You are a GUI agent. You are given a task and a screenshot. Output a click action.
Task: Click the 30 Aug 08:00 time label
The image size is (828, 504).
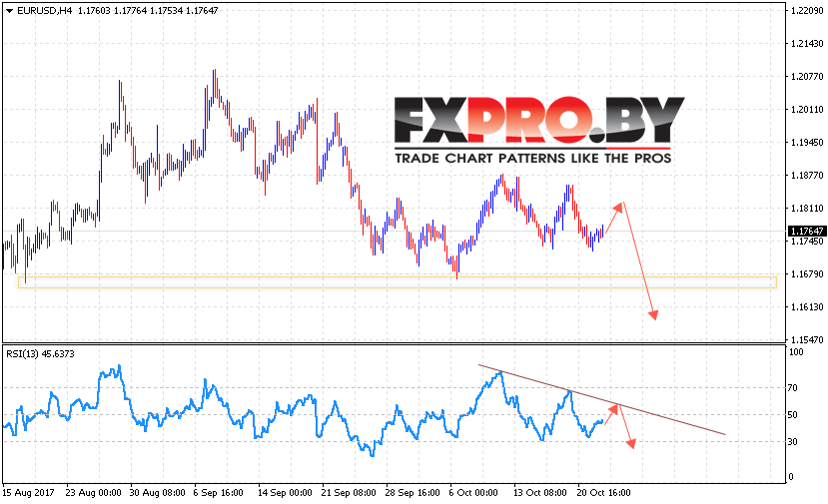click(x=158, y=493)
